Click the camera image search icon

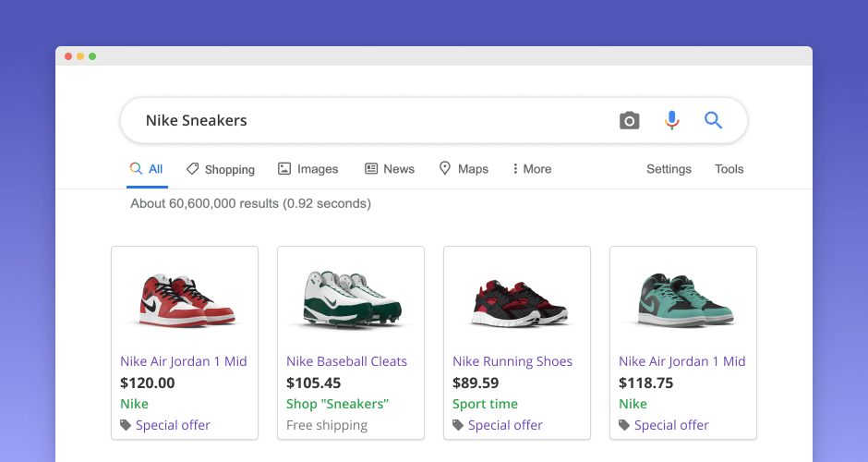[x=630, y=121]
